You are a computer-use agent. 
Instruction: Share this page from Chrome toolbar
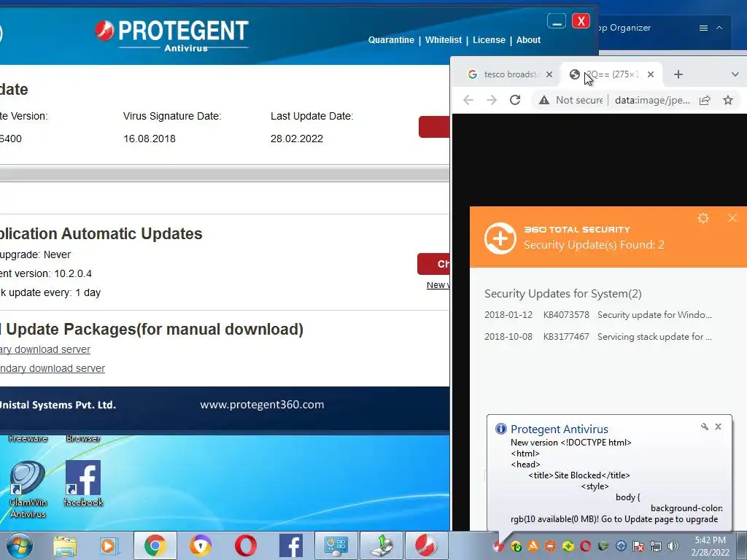pos(705,100)
